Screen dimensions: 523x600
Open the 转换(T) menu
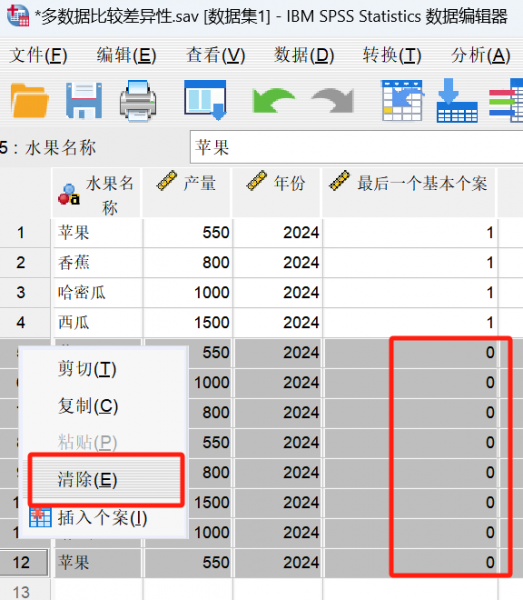(392, 55)
